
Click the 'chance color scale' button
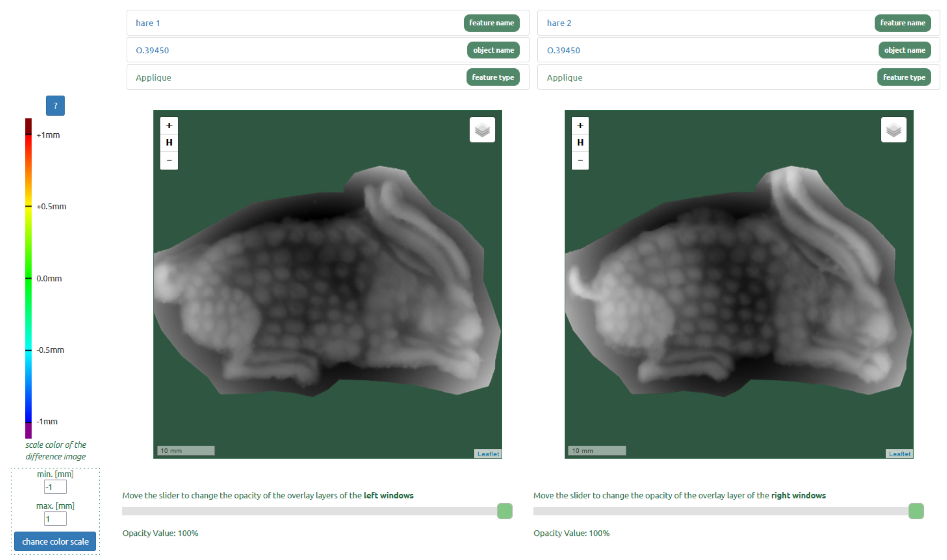[x=55, y=541]
